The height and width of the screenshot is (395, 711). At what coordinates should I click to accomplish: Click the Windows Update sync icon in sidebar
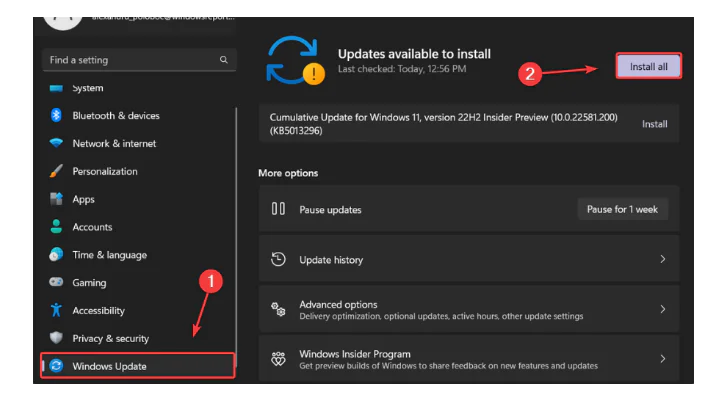[56, 366]
